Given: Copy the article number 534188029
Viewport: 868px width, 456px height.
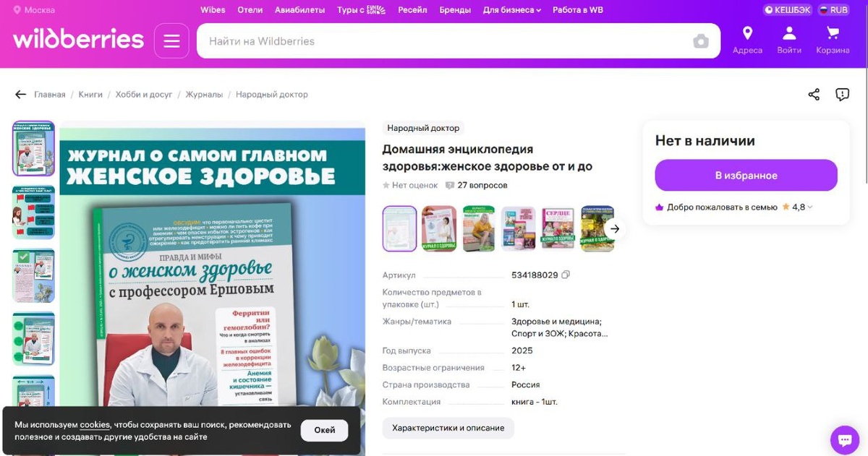Looking at the screenshot, I should (566, 275).
